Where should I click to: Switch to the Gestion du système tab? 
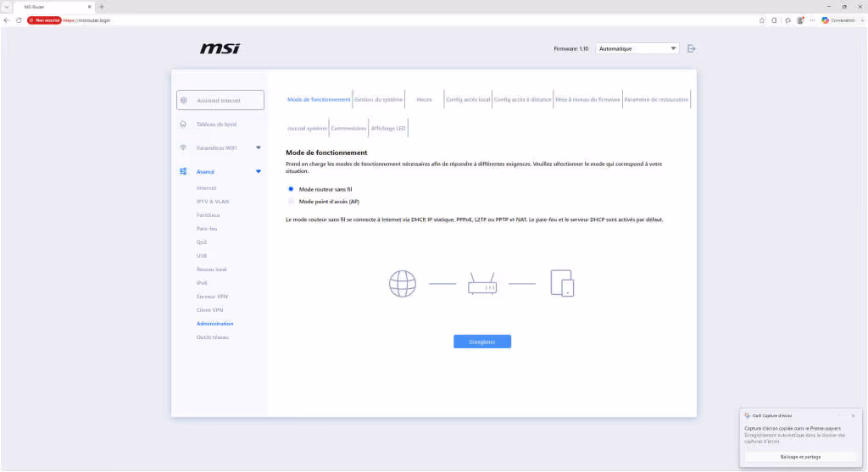pos(379,100)
